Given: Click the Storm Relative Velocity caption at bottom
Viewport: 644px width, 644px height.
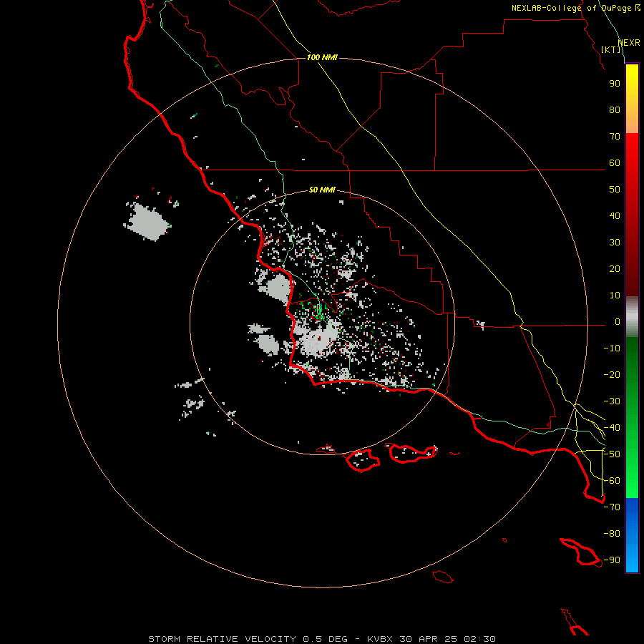Looking at the screenshot, I should coord(322,639).
